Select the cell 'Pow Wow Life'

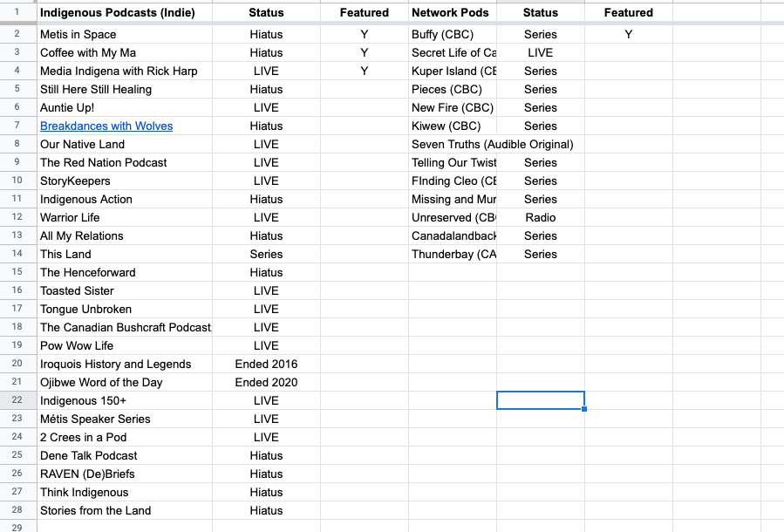point(125,345)
